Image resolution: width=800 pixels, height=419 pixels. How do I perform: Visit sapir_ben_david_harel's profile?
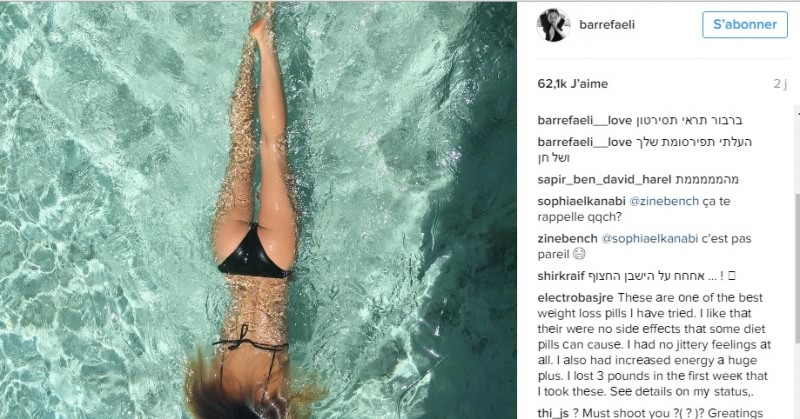point(604,180)
